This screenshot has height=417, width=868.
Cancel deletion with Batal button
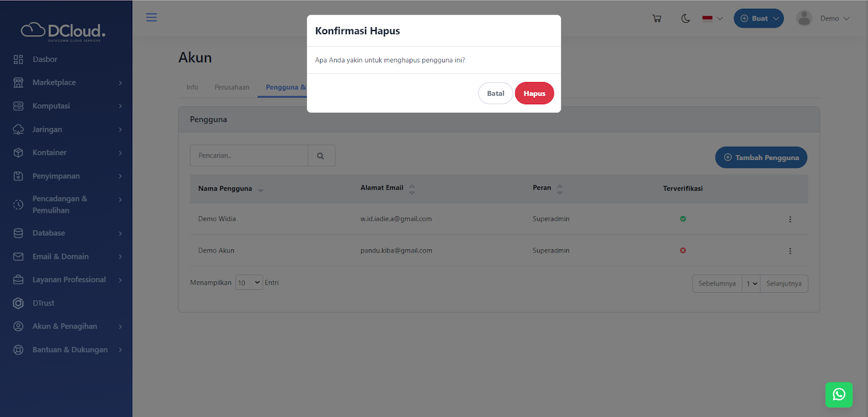495,93
